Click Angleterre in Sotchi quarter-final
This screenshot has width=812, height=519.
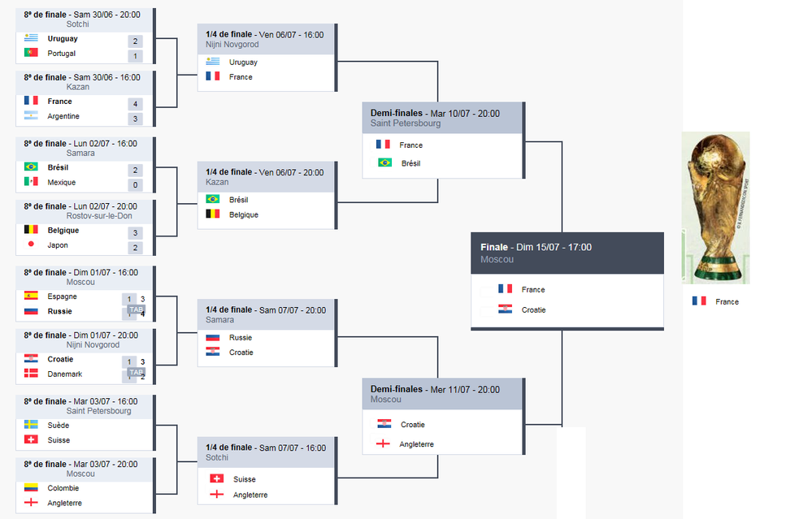click(250, 495)
